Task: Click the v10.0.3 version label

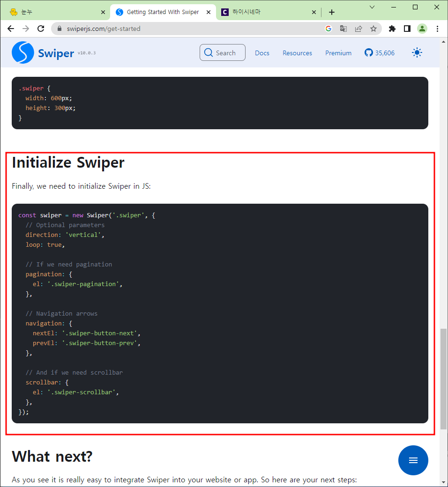Action: tap(86, 53)
